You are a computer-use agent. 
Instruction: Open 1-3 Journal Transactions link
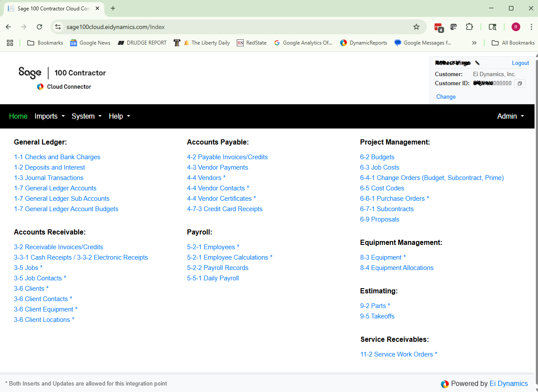coord(48,178)
